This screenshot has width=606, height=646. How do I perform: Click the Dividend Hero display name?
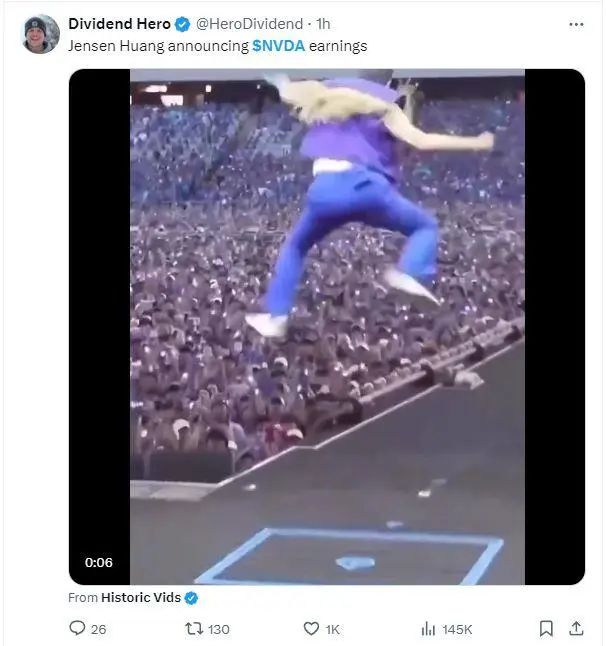click(119, 24)
